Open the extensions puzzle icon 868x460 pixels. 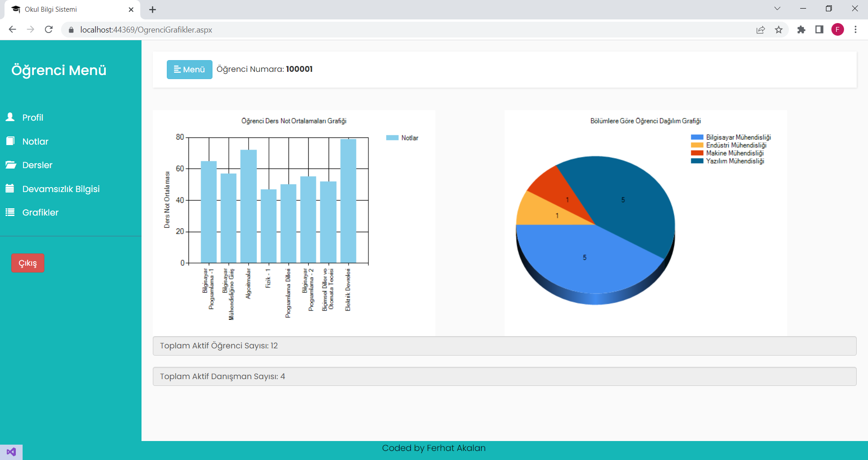tap(802, 29)
